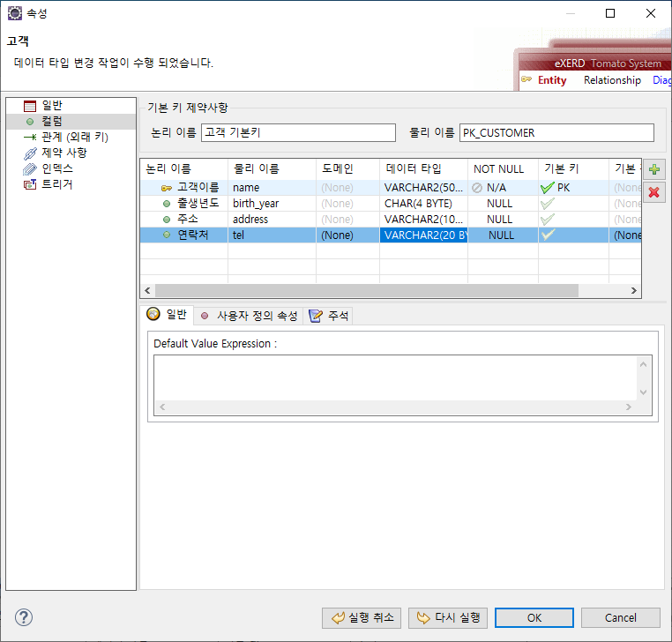Click the 트리거 icon in sidebar
The image size is (672, 642).
pos(30,184)
